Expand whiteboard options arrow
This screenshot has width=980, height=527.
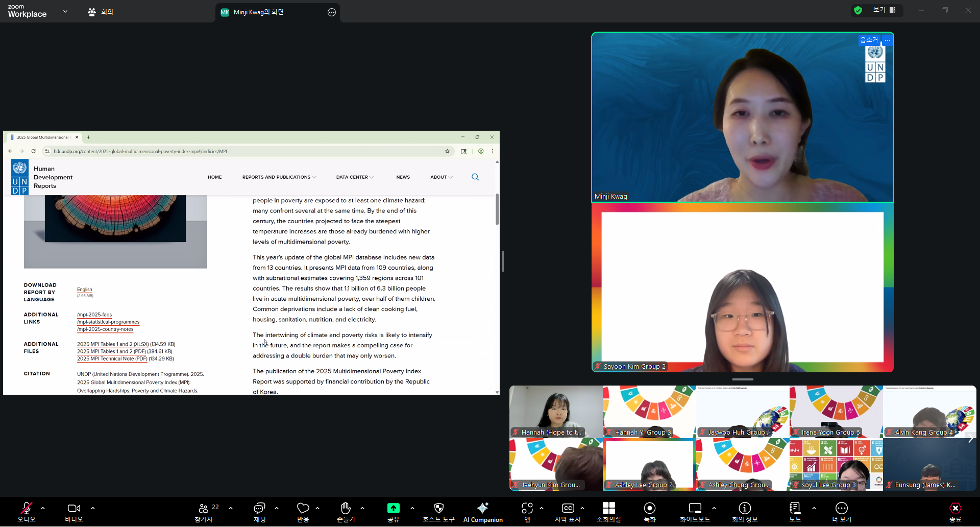pyautogui.click(x=714, y=508)
